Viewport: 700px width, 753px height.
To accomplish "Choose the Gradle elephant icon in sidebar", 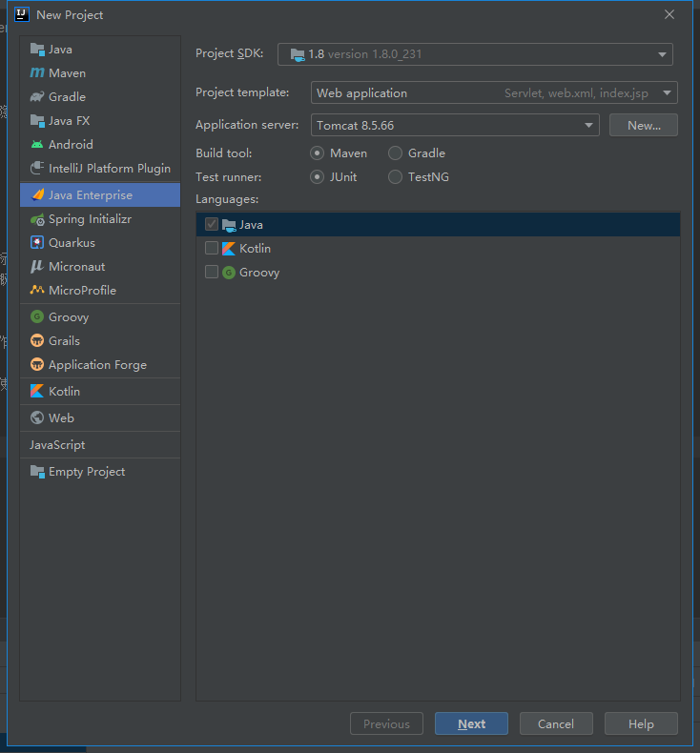I will pos(37,97).
